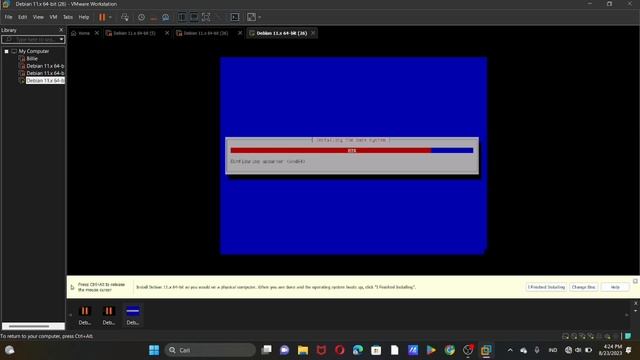Select the blue running Debian thumbnail
The height and width of the screenshot is (360, 640).
pos(133,315)
